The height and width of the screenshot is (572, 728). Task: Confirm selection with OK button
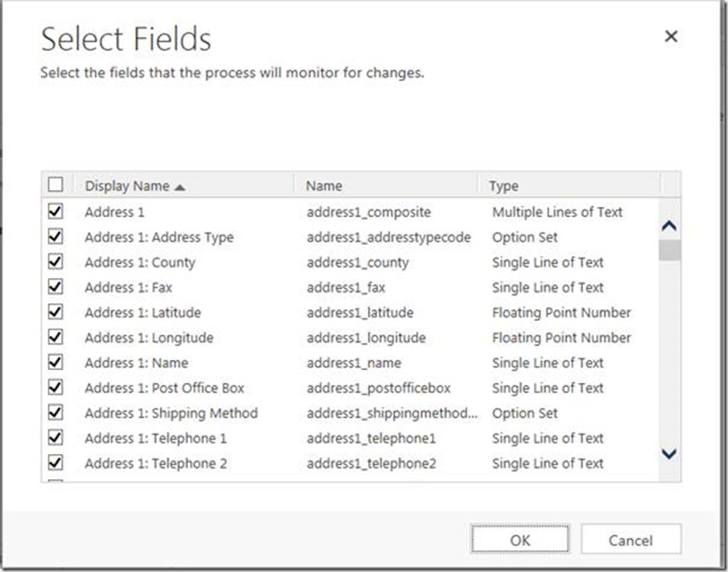pos(520,540)
